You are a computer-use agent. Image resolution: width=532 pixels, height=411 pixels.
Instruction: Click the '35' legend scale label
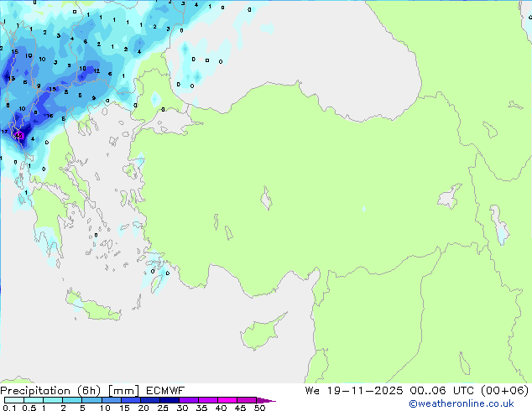[x=201, y=408]
